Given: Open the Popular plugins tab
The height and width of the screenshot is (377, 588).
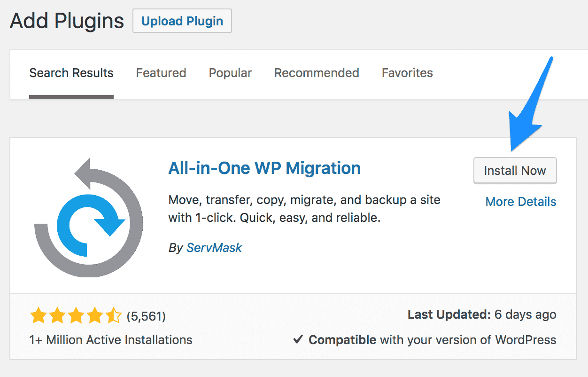Looking at the screenshot, I should click(x=230, y=73).
